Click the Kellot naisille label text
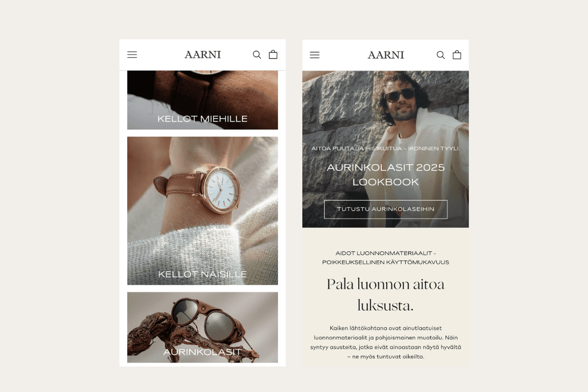 [x=202, y=274]
